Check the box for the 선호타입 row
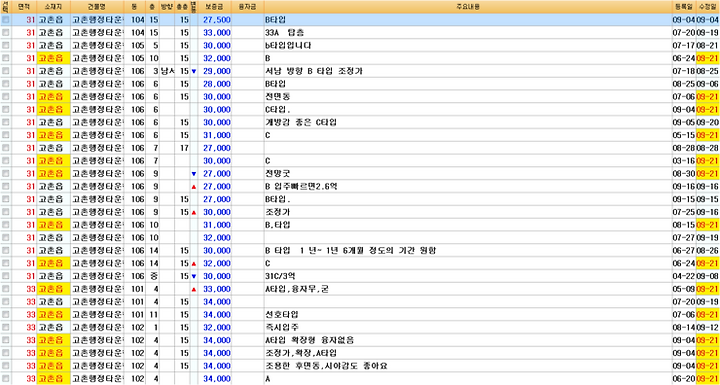Image resolution: width=720 pixels, height=385 pixels. coord(5,315)
